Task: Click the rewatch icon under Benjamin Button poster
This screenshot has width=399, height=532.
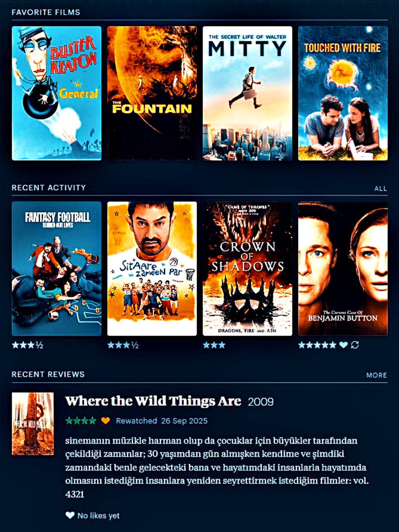Action: coord(355,345)
